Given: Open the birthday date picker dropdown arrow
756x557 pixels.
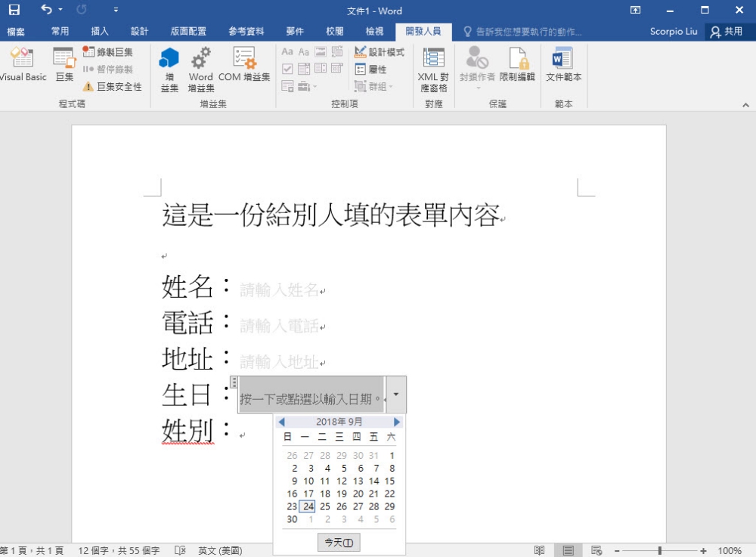Looking at the screenshot, I should pyautogui.click(x=395, y=394).
